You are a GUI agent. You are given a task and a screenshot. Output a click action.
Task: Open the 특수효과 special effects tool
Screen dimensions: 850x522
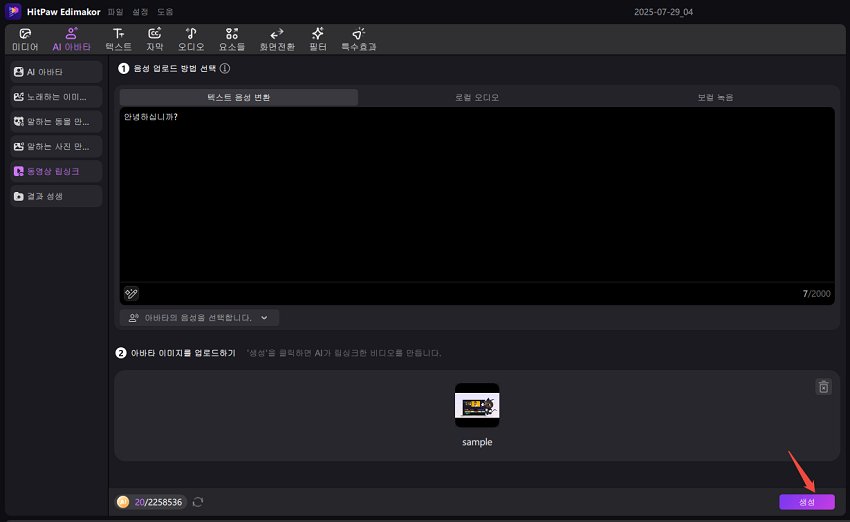(358, 40)
